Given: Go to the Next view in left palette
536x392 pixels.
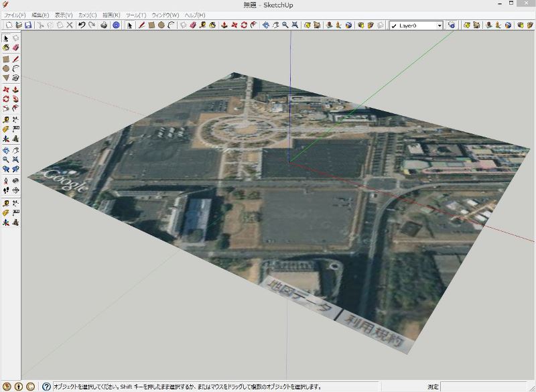Looking at the screenshot, I should pyautogui.click(x=15, y=169).
